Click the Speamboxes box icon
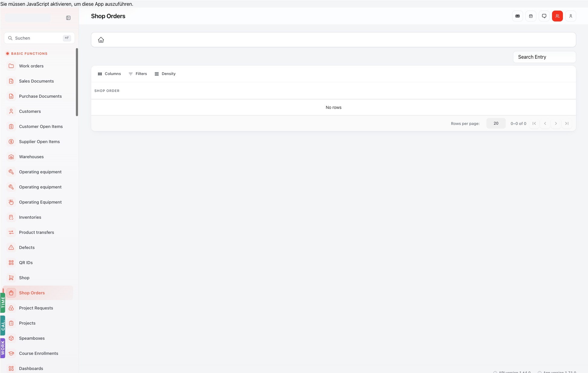The width and height of the screenshot is (588, 373). click(11, 338)
